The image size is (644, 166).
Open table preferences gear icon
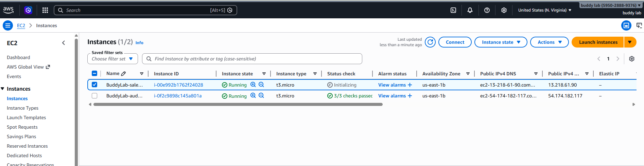[632, 59]
